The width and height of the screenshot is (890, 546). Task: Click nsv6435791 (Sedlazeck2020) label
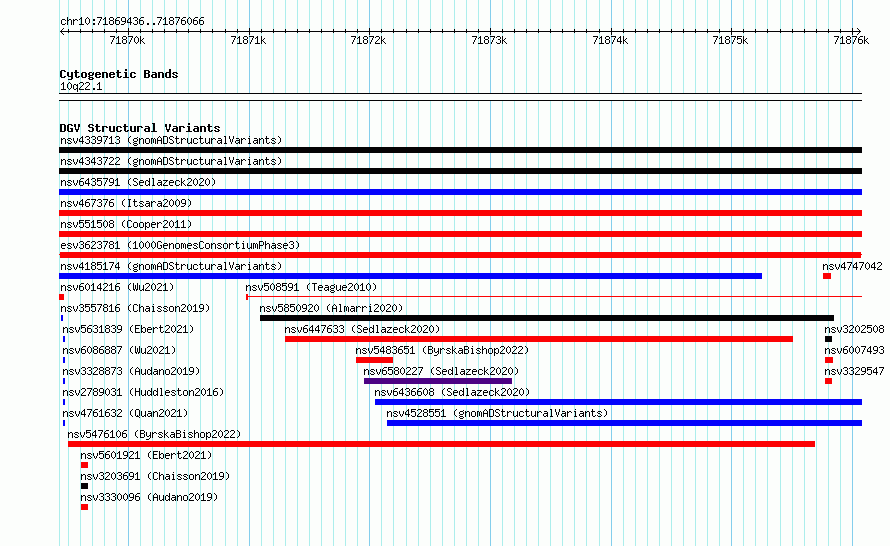138,182
